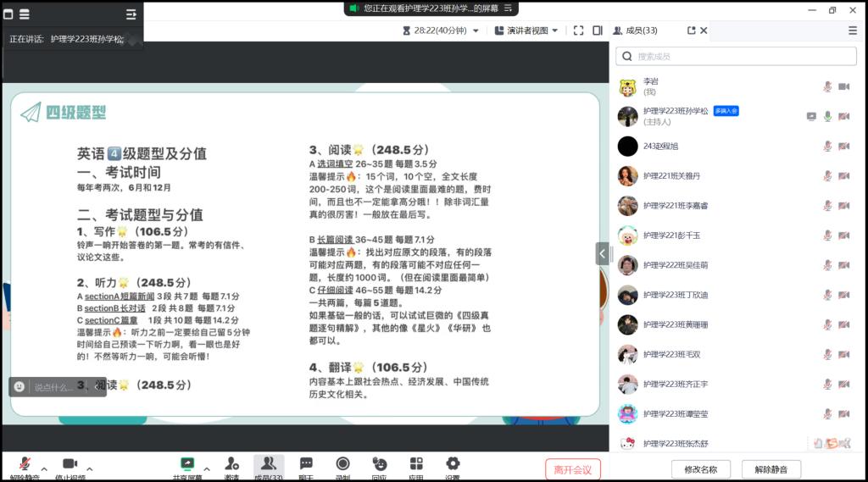
Task: Click the Invite (邀请) icon
Action: [231, 464]
